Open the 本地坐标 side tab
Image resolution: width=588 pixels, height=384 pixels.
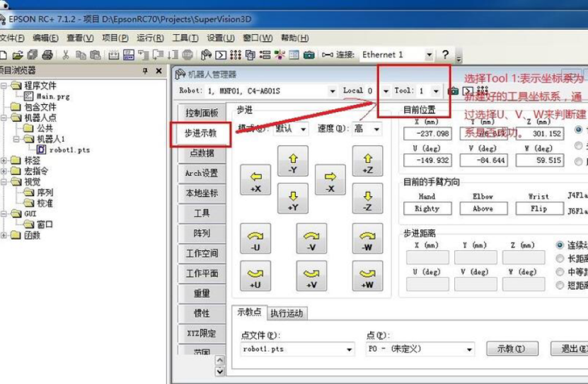[x=202, y=193]
